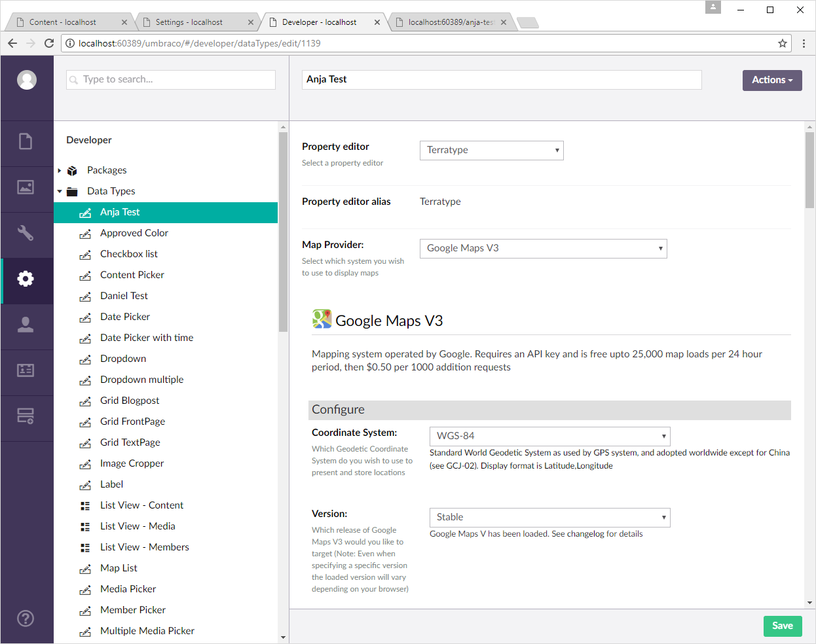Click the Approved Color data type icon
Viewport: 816px width, 644px height.
point(85,234)
